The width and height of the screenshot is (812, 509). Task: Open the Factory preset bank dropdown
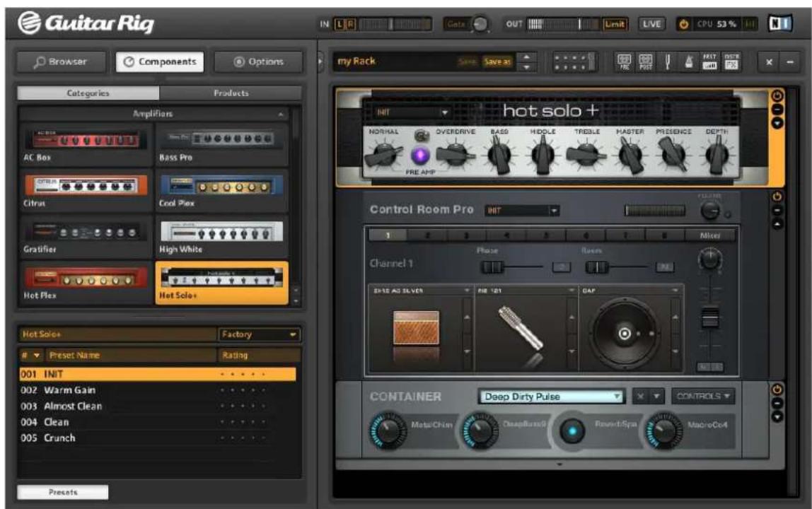tap(259, 334)
